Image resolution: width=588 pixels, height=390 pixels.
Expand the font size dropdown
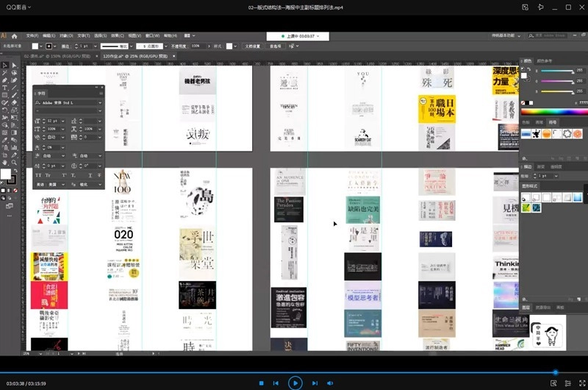pos(62,120)
